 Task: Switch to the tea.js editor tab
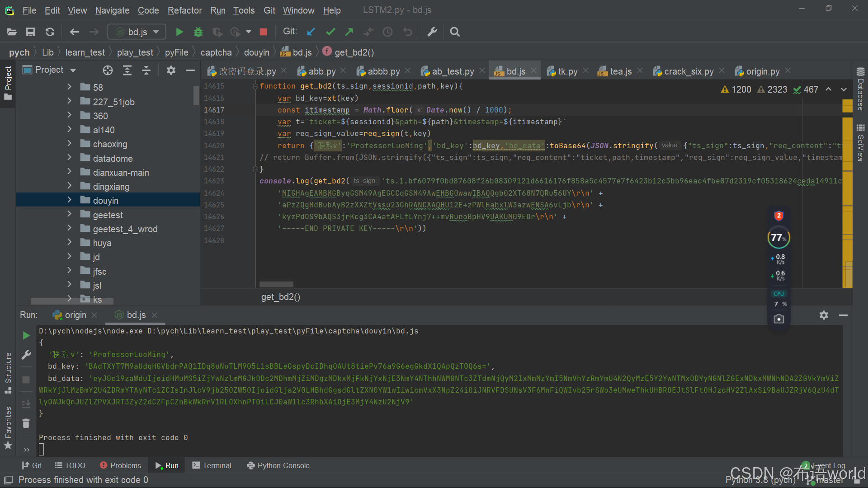tap(620, 71)
